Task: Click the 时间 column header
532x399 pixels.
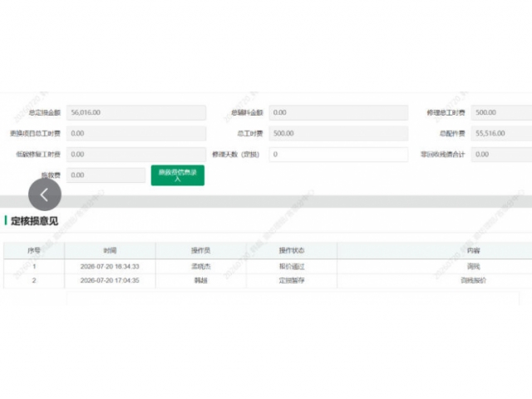Action: 110,250
